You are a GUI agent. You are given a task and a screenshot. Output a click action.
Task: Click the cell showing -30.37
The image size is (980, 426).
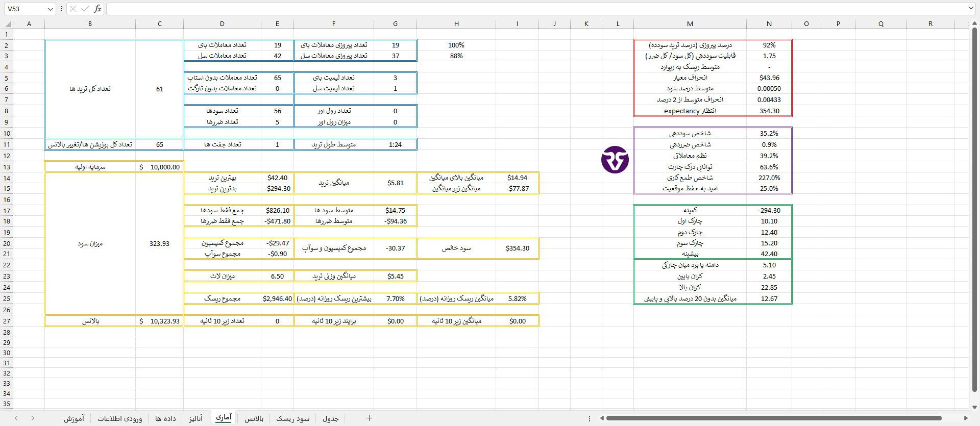tap(395, 248)
